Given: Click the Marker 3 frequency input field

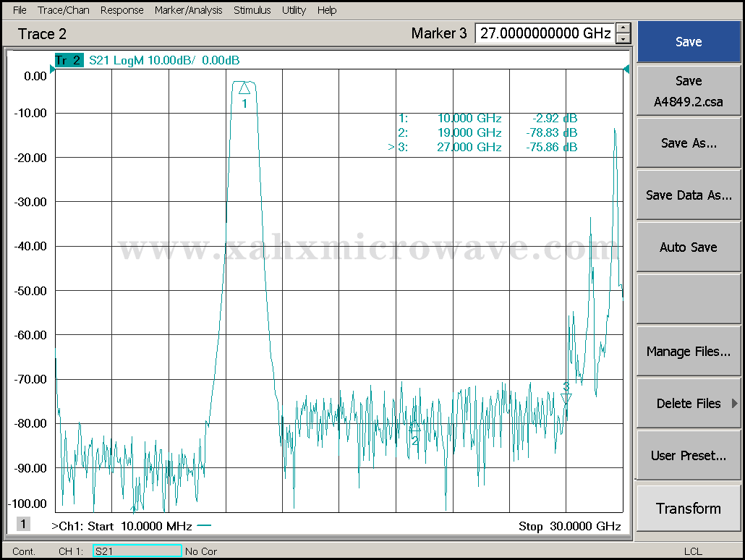Looking at the screenshot, I should [545, 33].
